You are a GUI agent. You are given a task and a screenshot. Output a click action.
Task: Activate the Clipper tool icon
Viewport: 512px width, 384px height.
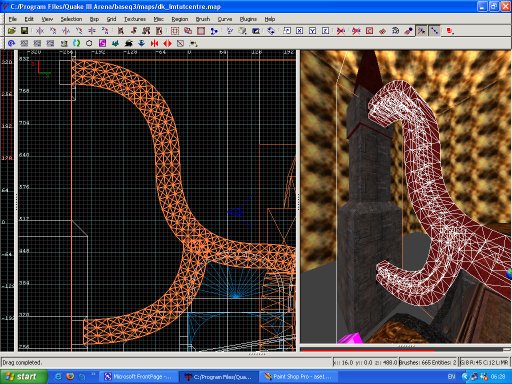214,31
